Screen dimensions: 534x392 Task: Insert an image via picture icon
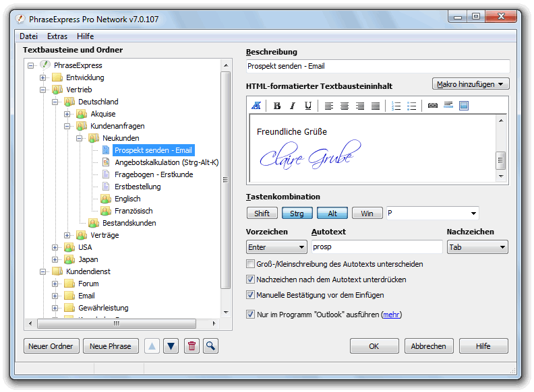[464, 106]
